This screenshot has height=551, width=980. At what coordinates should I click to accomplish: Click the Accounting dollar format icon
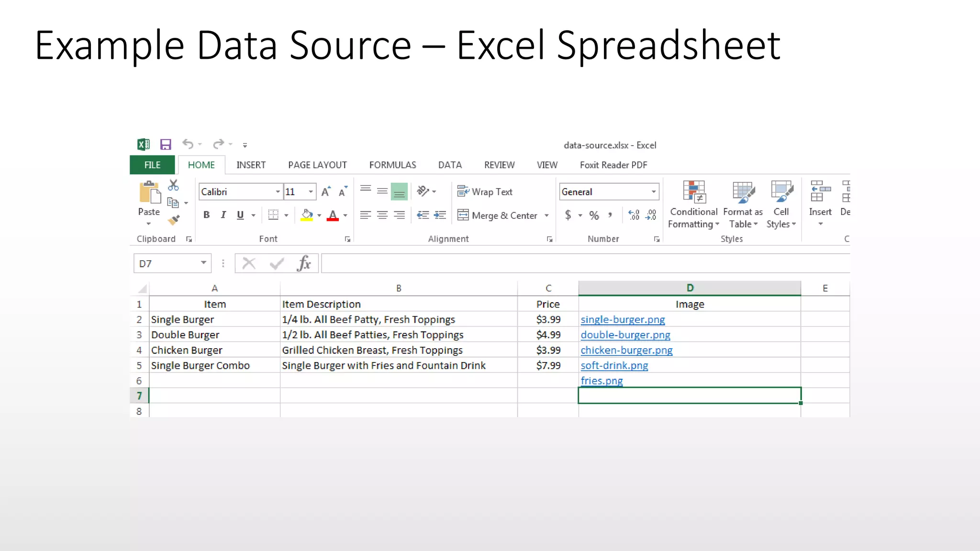568,215
